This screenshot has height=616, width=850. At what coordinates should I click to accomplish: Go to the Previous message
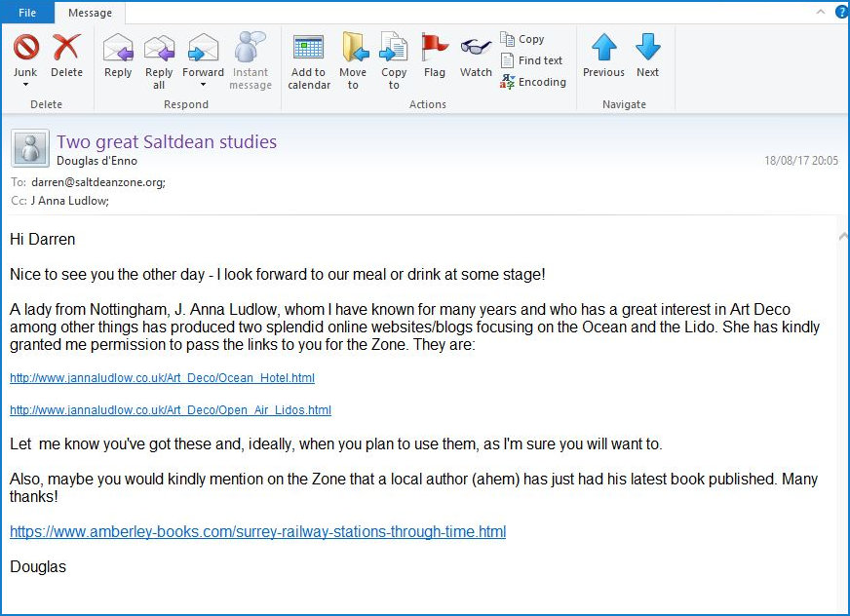click(603, 49)
